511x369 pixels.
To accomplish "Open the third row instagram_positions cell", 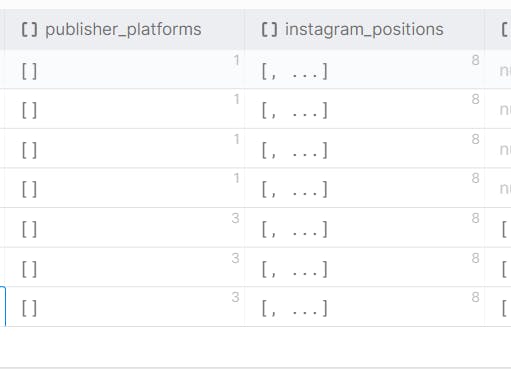I will click(x=364, y=148).
